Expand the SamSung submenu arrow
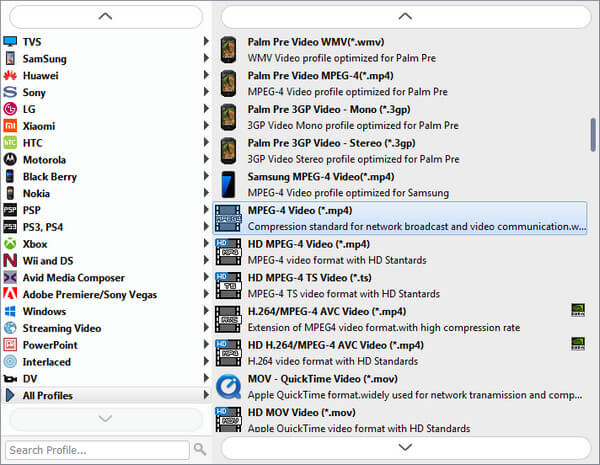 pyautogui.click(x=206, y=58)
